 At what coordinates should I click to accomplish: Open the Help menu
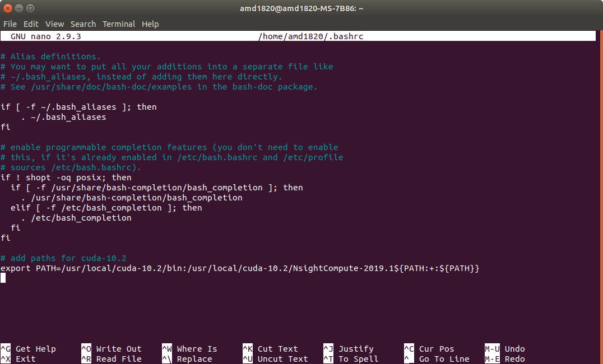click(150, 24)
